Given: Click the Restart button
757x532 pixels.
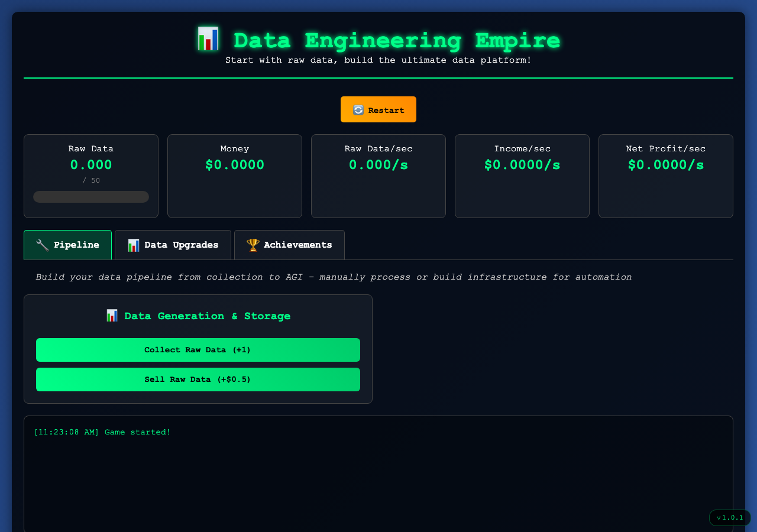Looking at the screenshot, I should point(378,109).
